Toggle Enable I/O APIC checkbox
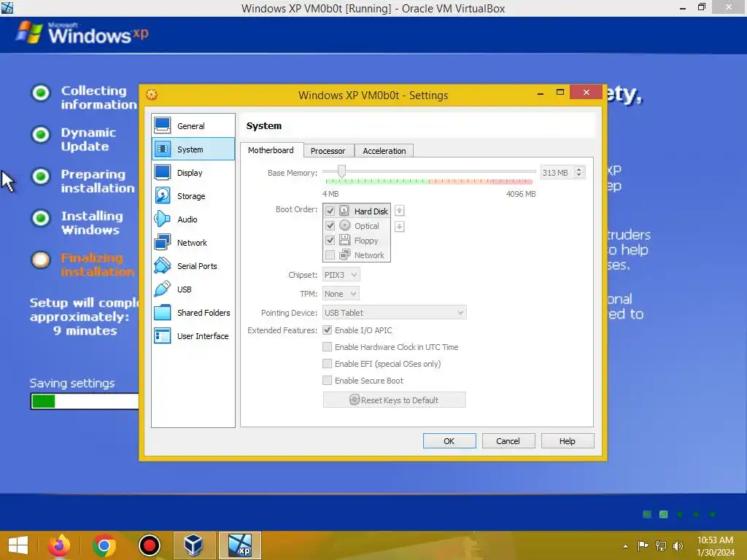The height and width of the screenshot is (560, 747). tap(327, 330)
